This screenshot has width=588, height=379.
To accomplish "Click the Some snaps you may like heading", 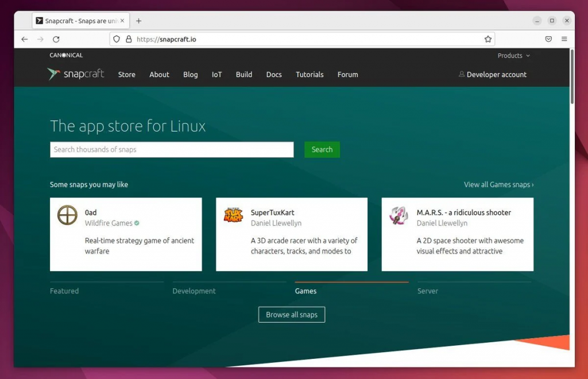I will click(x=89, y=184).
